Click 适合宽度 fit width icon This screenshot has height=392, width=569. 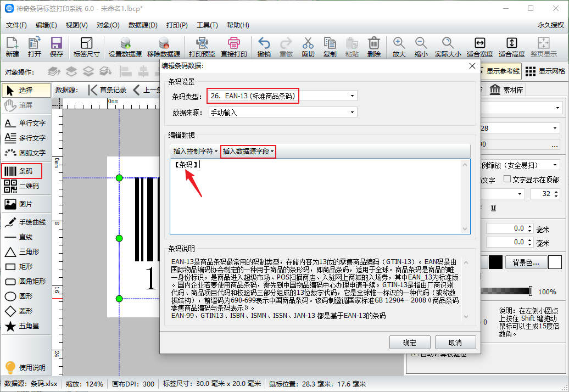point(479,47)
